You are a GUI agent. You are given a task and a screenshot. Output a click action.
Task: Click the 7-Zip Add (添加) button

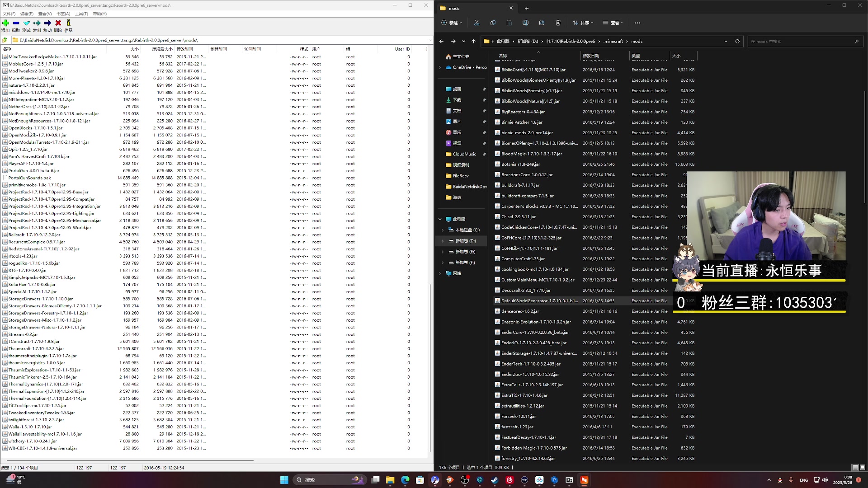pyautogui.click(x=5, y=23)
